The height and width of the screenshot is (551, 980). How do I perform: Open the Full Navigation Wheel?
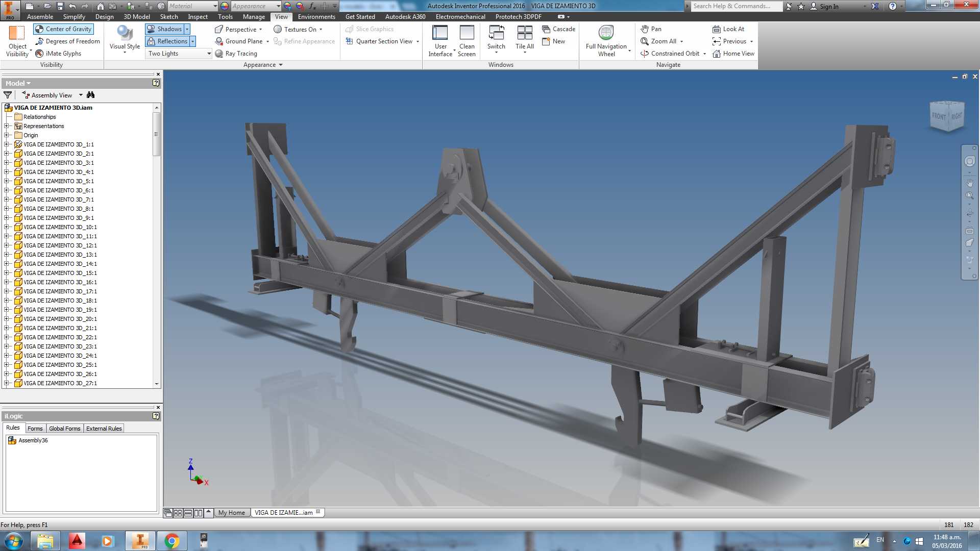point(606,41)
